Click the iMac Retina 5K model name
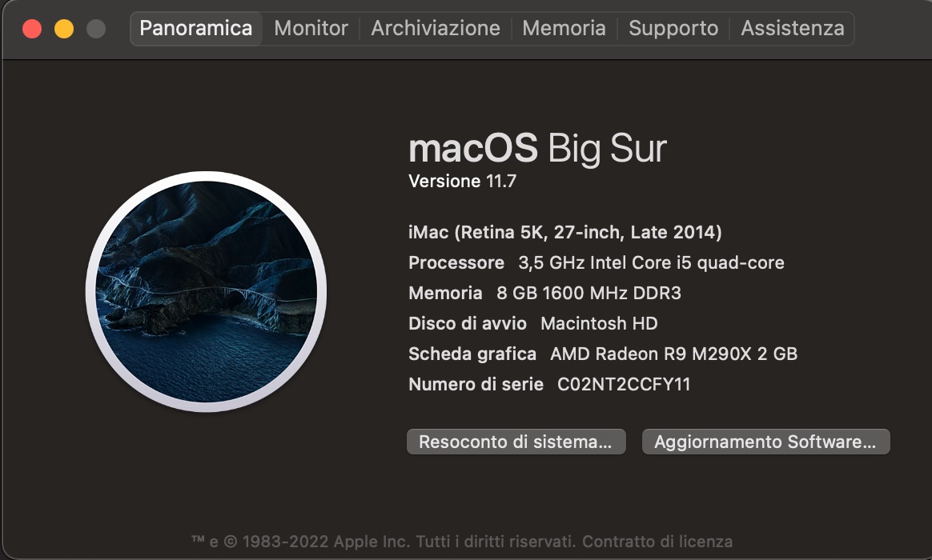The image size is (932, 560). pos(564,233)
